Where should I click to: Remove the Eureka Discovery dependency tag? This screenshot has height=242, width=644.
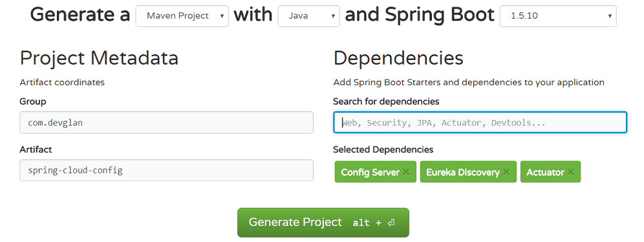[506, 172]
